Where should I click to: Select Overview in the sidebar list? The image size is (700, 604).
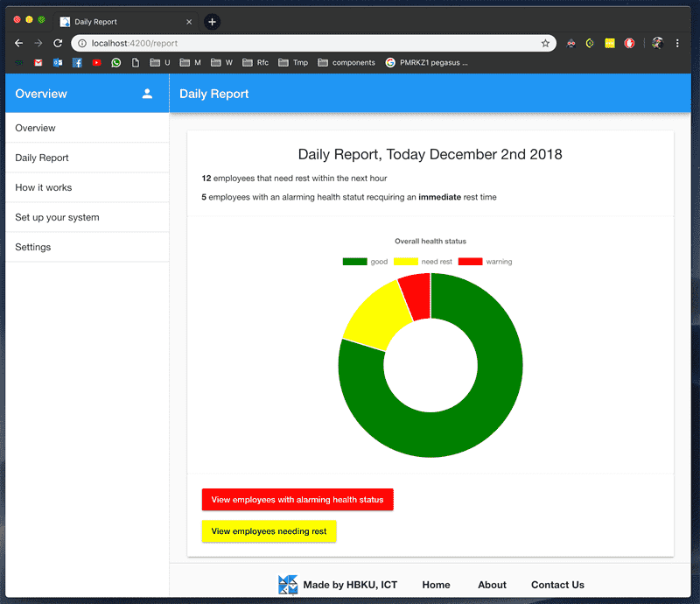[87, 128]
